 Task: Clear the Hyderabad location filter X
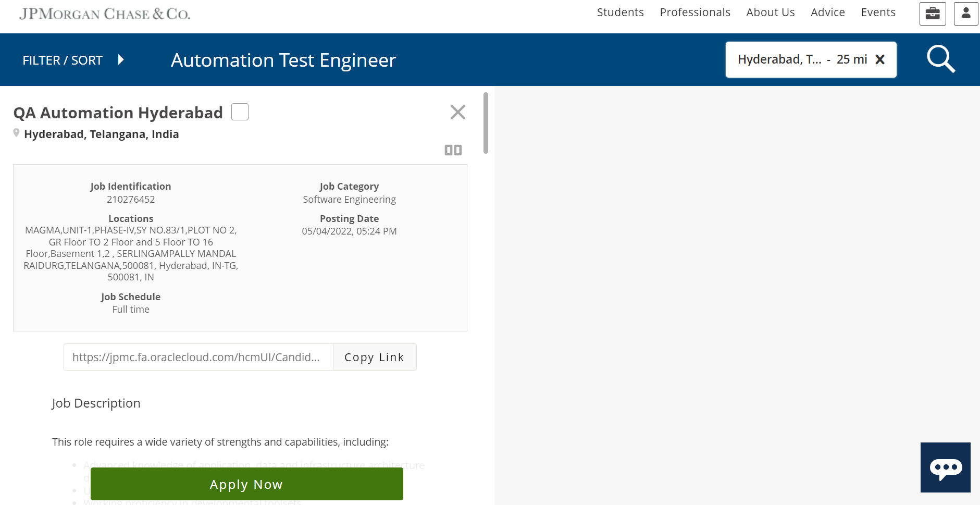[880, 59]
